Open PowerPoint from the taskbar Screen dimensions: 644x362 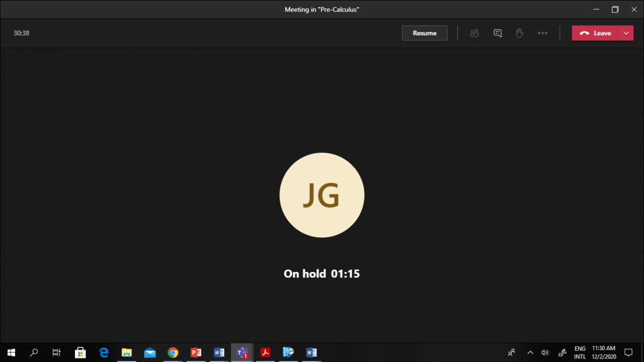(196, 352)
